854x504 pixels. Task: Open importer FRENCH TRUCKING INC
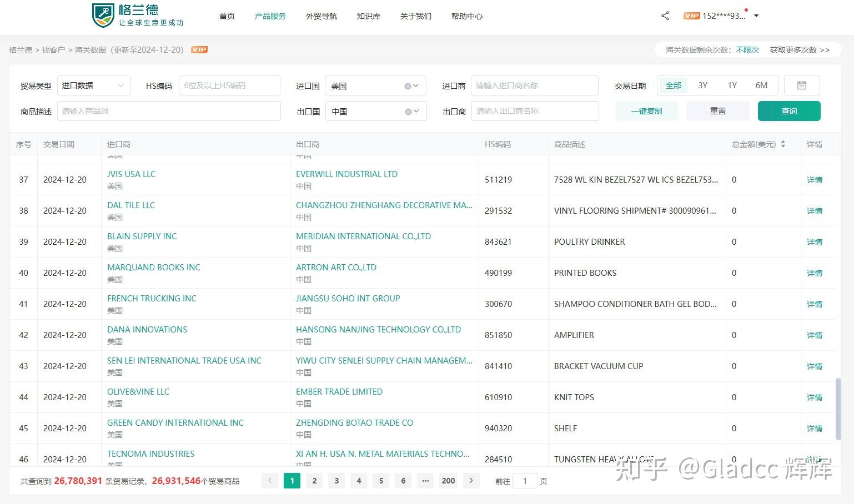(152, 299)
